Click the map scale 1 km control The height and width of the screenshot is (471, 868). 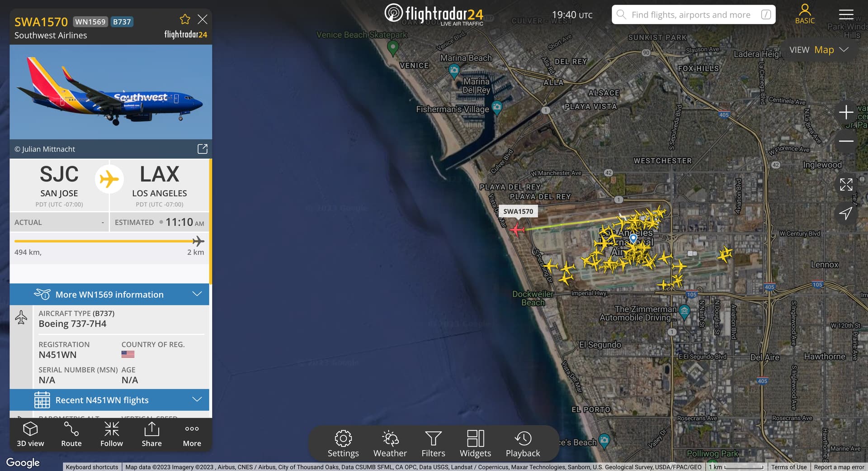point(736,467)
